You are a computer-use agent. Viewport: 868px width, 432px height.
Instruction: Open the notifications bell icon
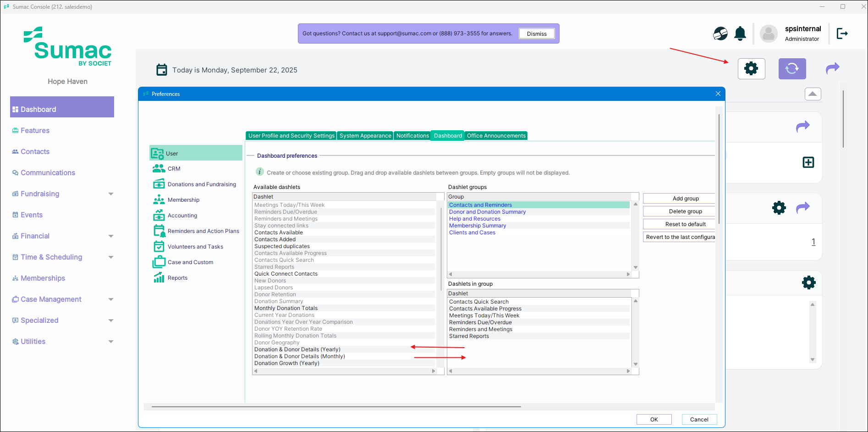pyautogui.click(x=740, y=33)
